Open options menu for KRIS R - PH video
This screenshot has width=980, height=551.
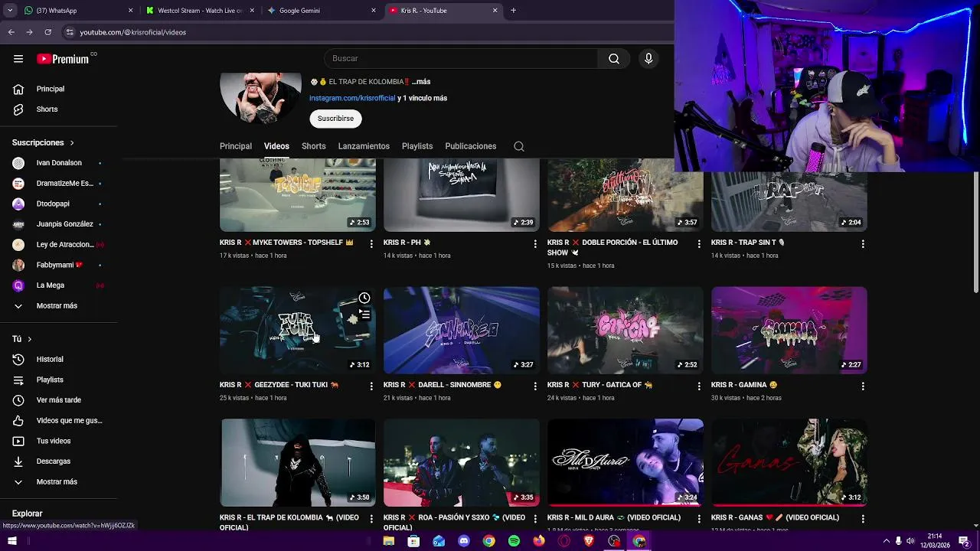click(x=535, y=243)
